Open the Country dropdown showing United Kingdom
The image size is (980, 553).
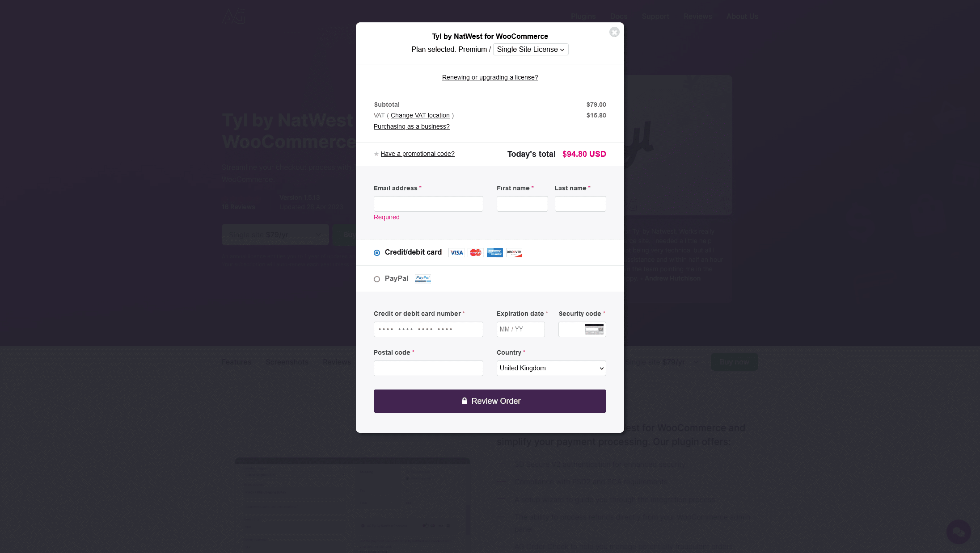click(x=551, y=368)
